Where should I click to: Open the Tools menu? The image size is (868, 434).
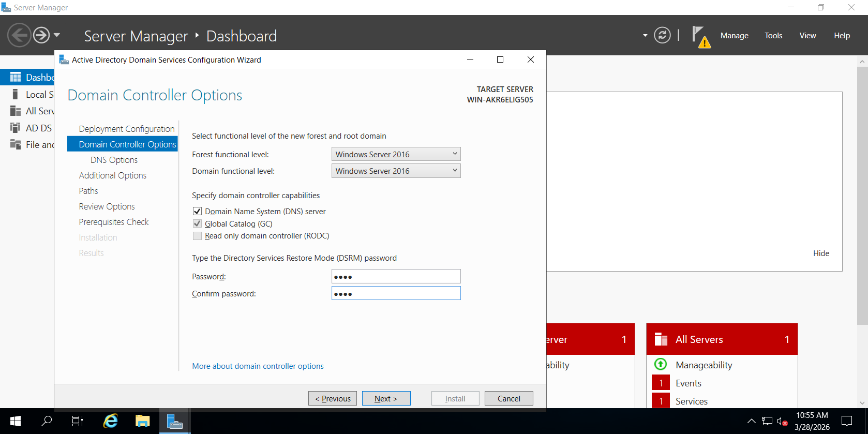coord(773,36)
